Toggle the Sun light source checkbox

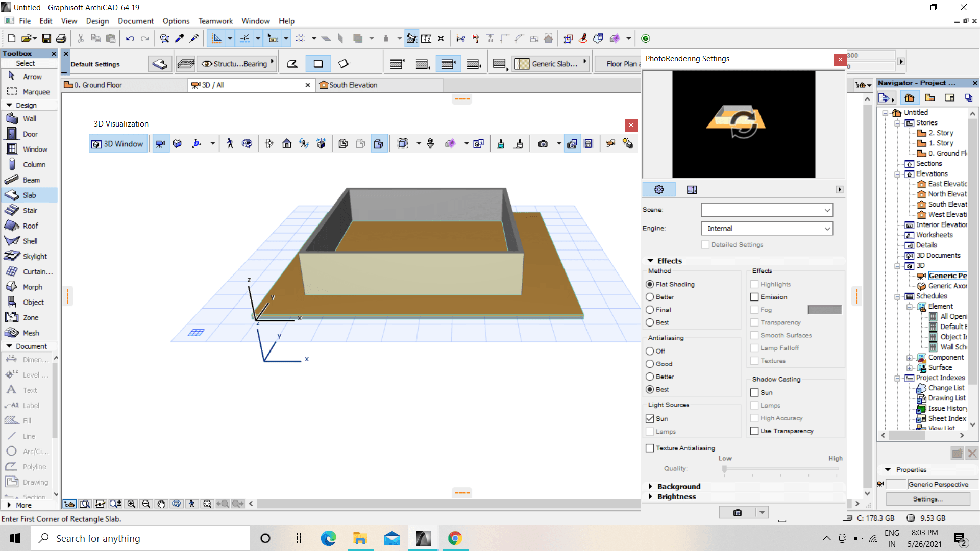click(x=650, y=418)
